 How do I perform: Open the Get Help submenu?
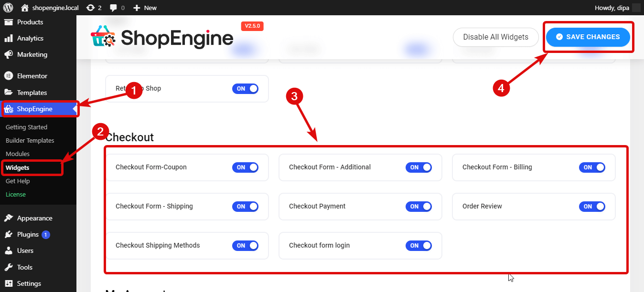pyautogui.click(x=18, y=181)
